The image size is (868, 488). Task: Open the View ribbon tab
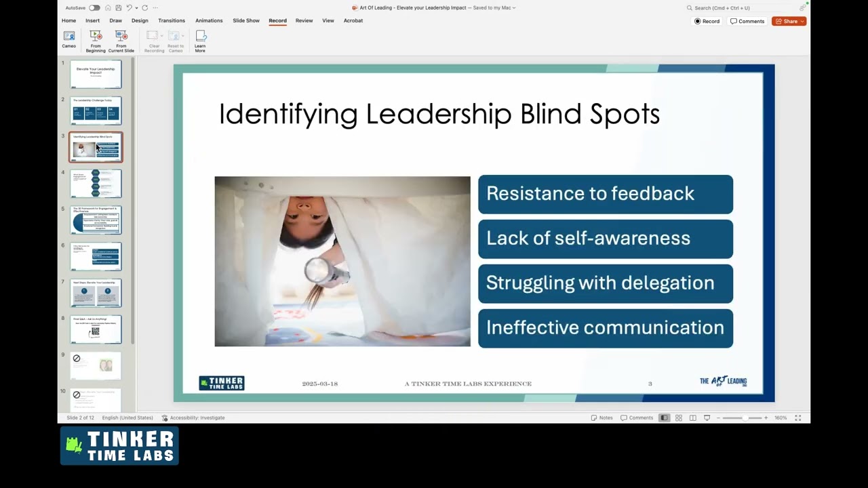(328, 20)
